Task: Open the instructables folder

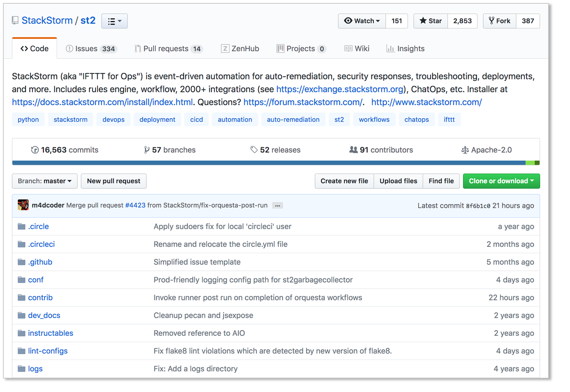Action: [x=51, y=333]
